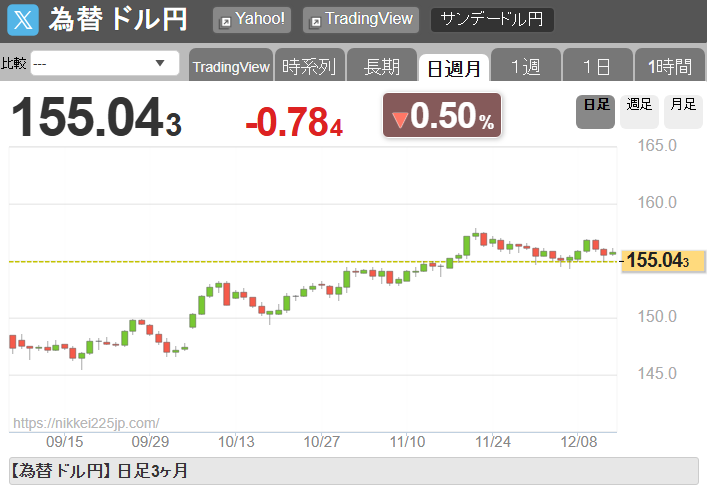707x489 pixels.
Task: Click the -0.784 price change value
Action: click(x=294, y=122)
